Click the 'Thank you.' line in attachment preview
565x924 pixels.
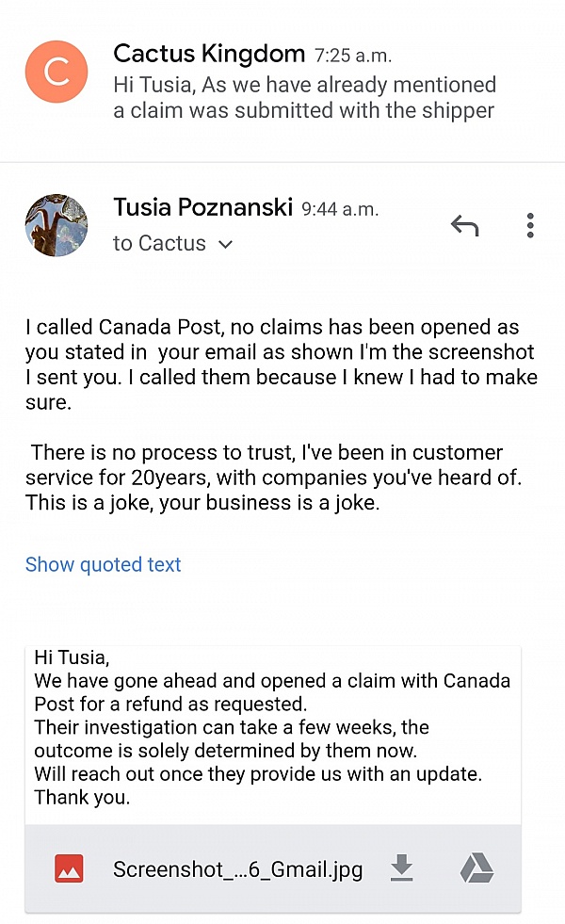82,798
